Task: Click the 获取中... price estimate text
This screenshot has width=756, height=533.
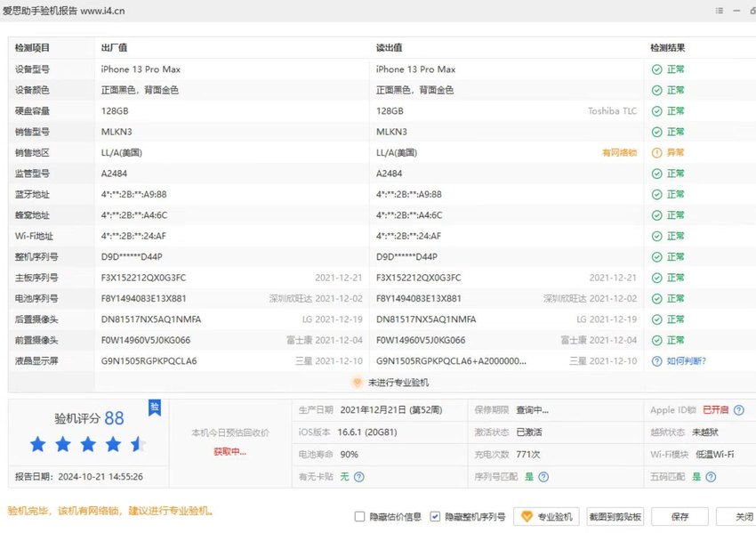Action: (x=230, y=452)
